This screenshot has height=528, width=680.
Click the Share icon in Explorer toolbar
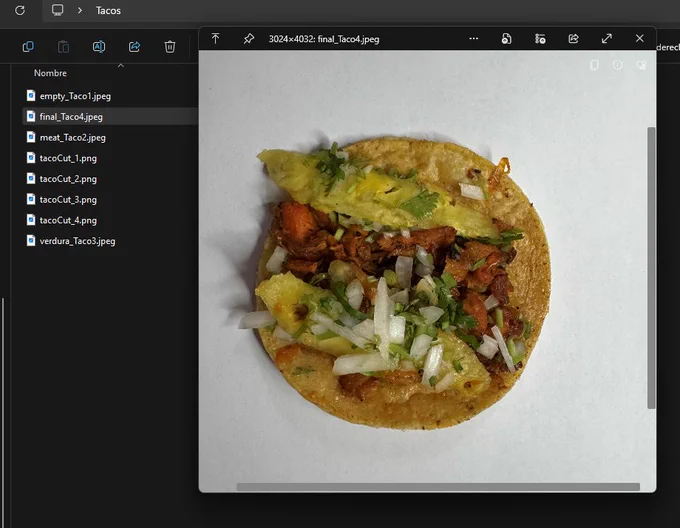point(134,46)
